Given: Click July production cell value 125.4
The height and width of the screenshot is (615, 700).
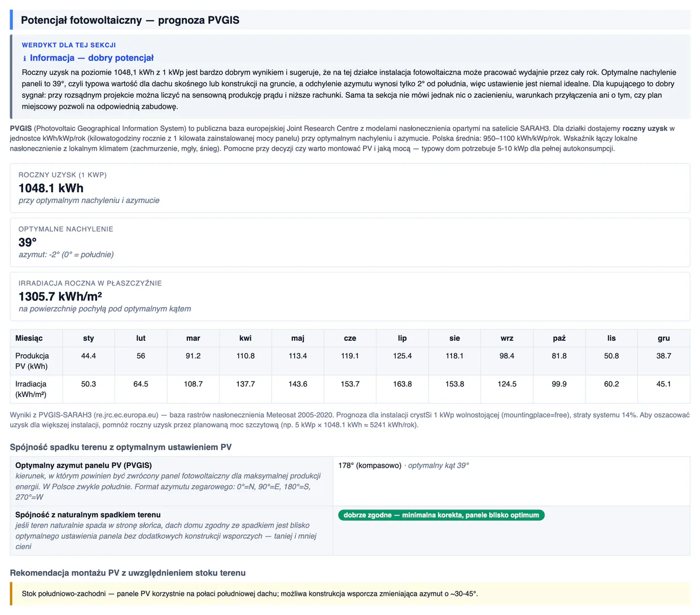Looking at the screenshot, I should [x=403, y=356].
